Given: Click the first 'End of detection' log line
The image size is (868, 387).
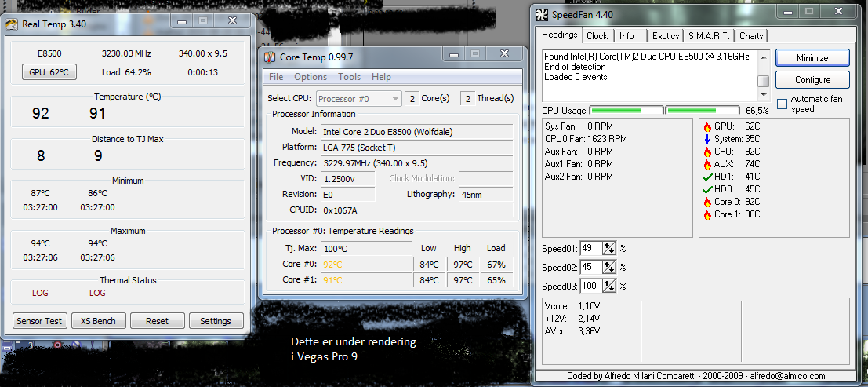Looking at the screenshot, I should (575, 67).
